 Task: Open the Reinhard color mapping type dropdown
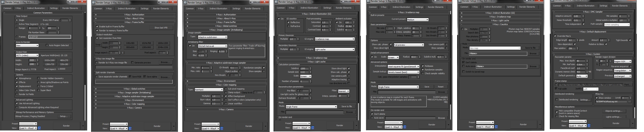[x=209, y=90]
